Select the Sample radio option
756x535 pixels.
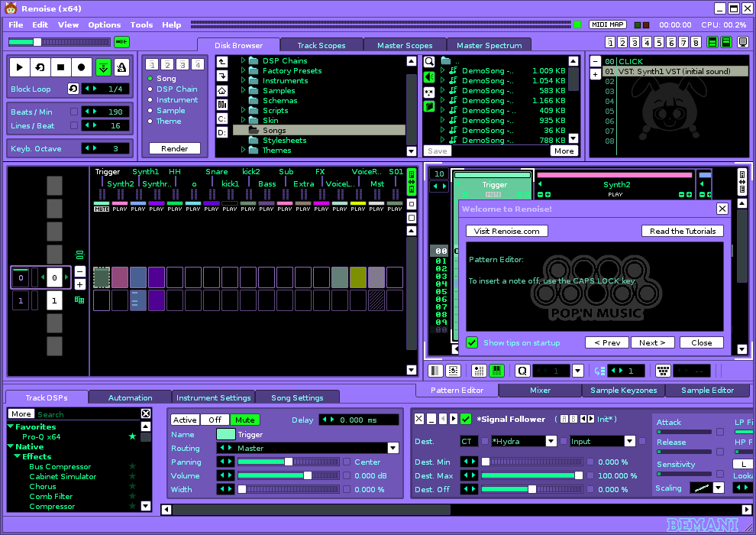pos(150,111)
